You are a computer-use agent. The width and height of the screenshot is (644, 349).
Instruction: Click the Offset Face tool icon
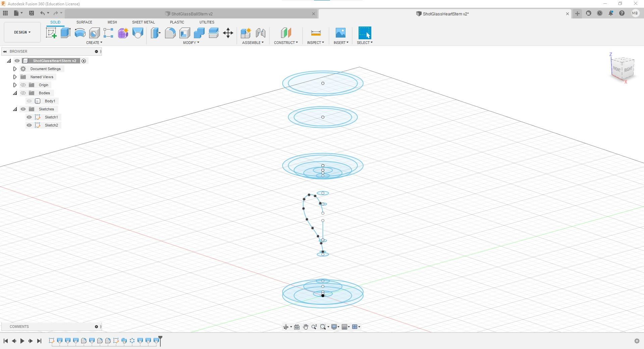[x=213, y=33]
